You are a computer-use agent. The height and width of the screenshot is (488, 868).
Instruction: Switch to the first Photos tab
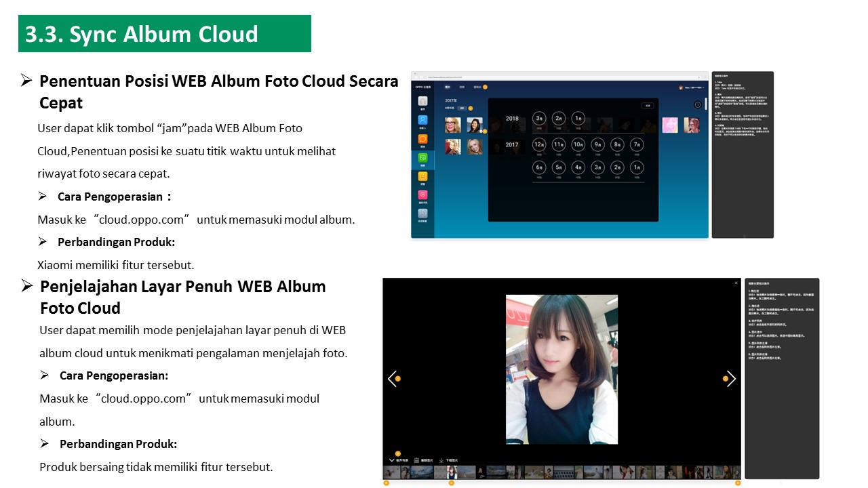[x=447, y=87]
